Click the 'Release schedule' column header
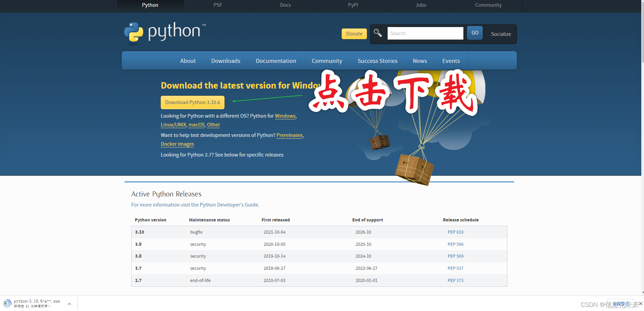 461,220
